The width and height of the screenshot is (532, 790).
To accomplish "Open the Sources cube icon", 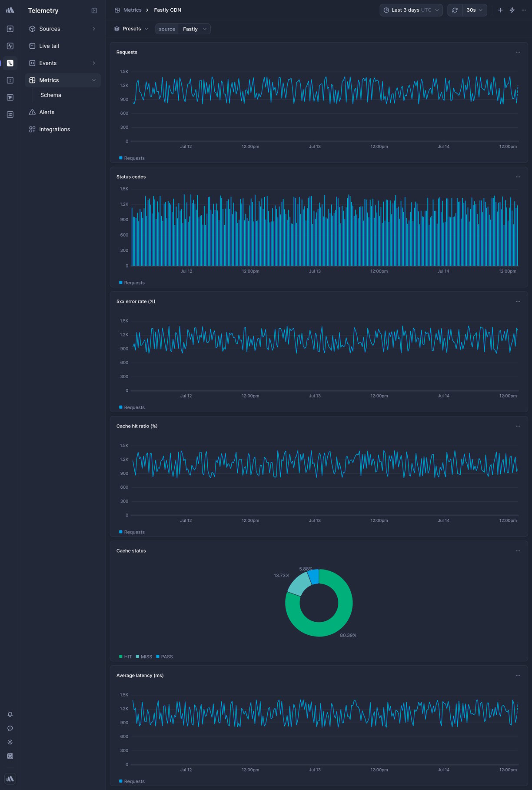I will [x=32, y=29].
